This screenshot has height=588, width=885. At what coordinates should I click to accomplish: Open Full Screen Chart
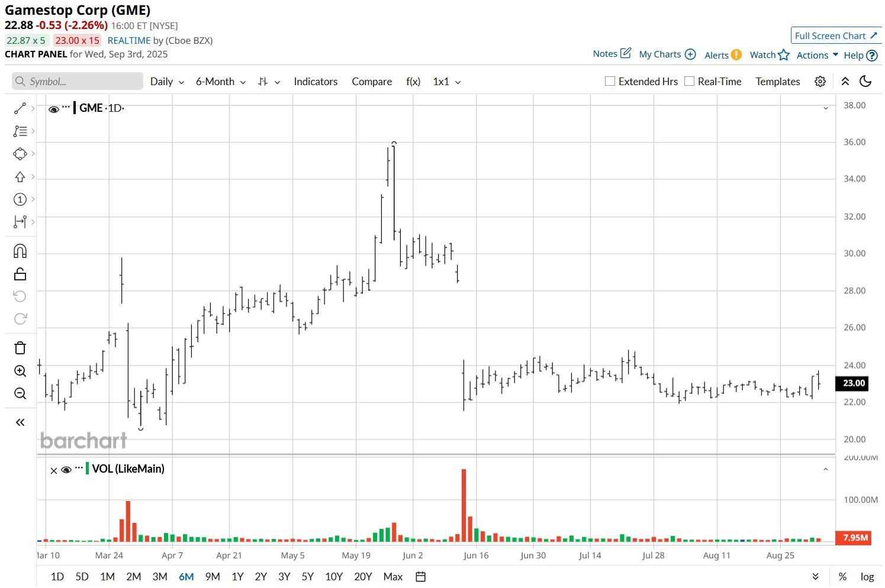pos(836,35)
